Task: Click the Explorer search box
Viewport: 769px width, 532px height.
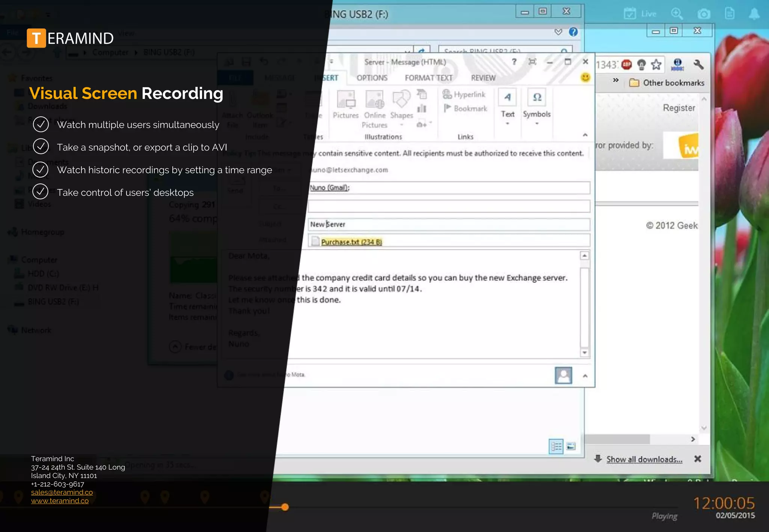Action: pyautogui.click(x=505, y=50)
